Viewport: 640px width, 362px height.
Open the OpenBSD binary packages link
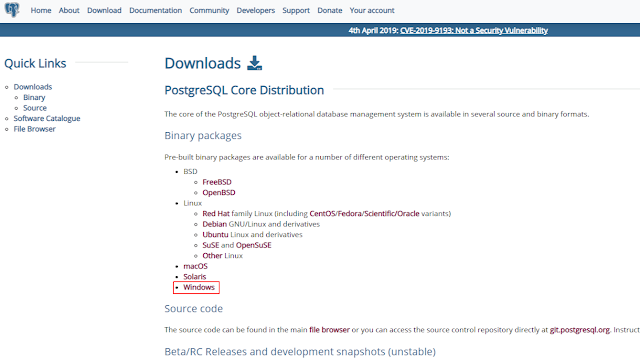click(219, 193)
